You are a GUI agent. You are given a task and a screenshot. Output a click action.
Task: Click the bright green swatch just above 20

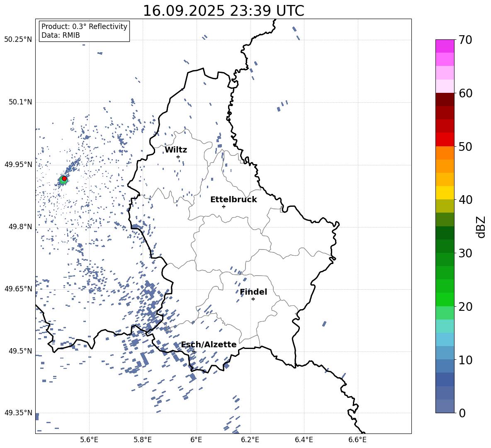pyautogui.click(x=445, y=299)
